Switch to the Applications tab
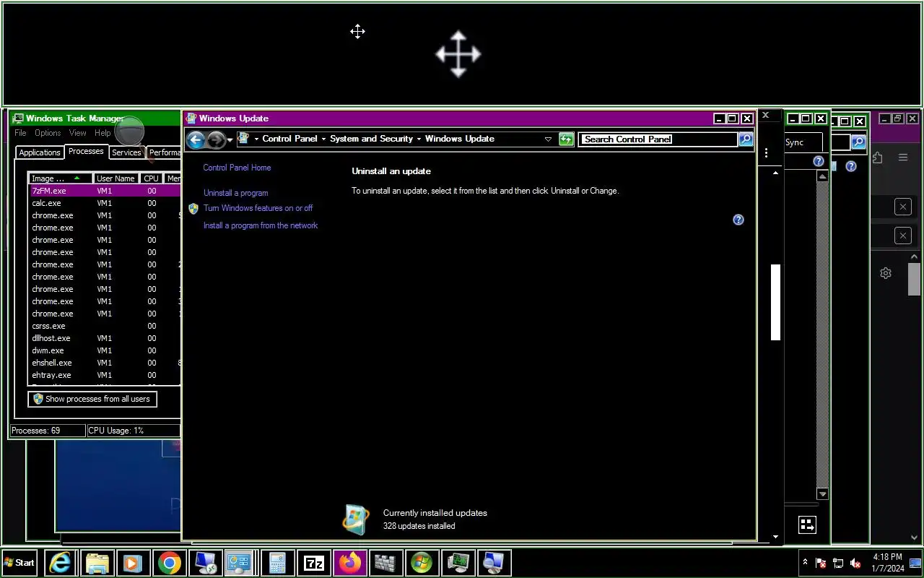 tap(40, 152)
